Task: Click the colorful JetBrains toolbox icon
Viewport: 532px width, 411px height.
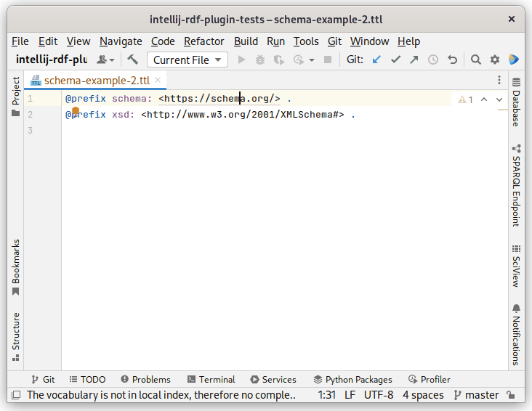Action: [x=514, y=60]
